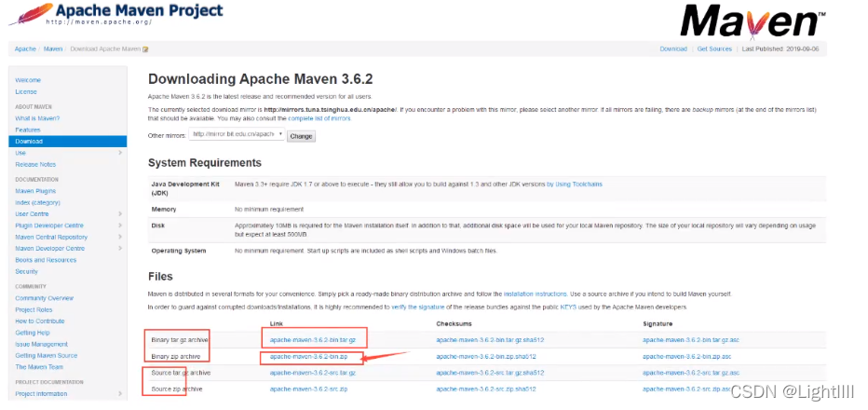The width and height of the screenshot is (868, 410).
Task: Open Books and Resources link
Action: [x=46, y=260]
